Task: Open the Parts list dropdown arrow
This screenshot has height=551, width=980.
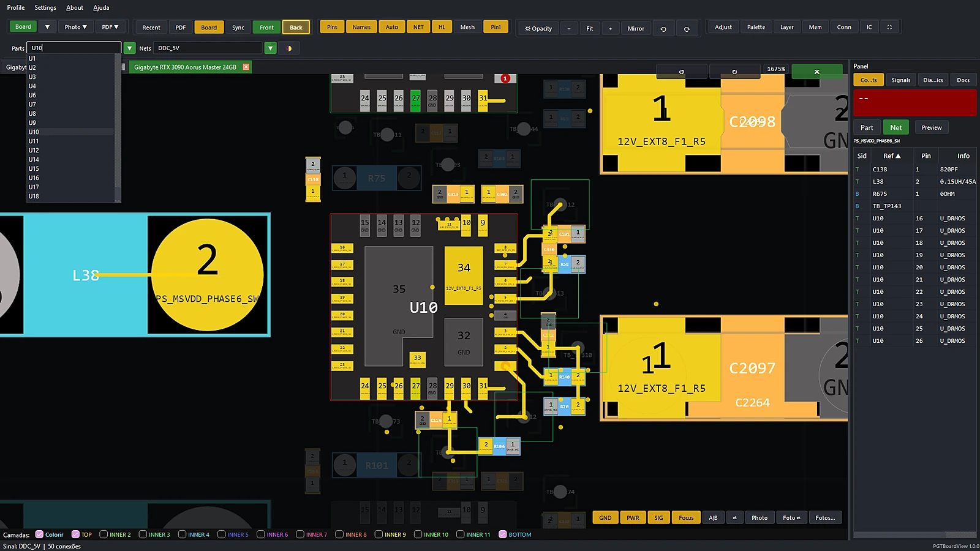Action: pyautogui.click(x=130, y=48)
